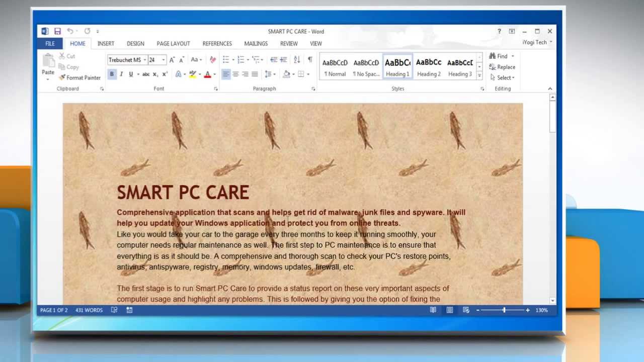Apply Bullets list icon
Image resolution: width=644 pixels, height=362 pixels.
[226, 60]
